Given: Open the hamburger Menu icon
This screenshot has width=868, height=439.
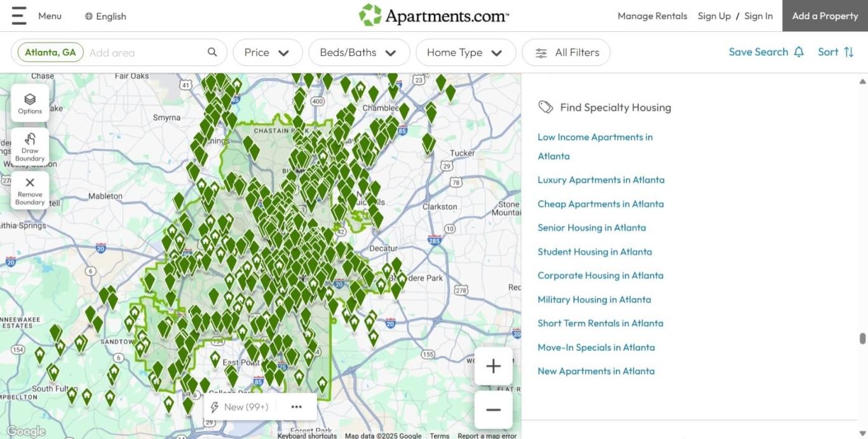Looking at the screenshot, I should [19, 16].
